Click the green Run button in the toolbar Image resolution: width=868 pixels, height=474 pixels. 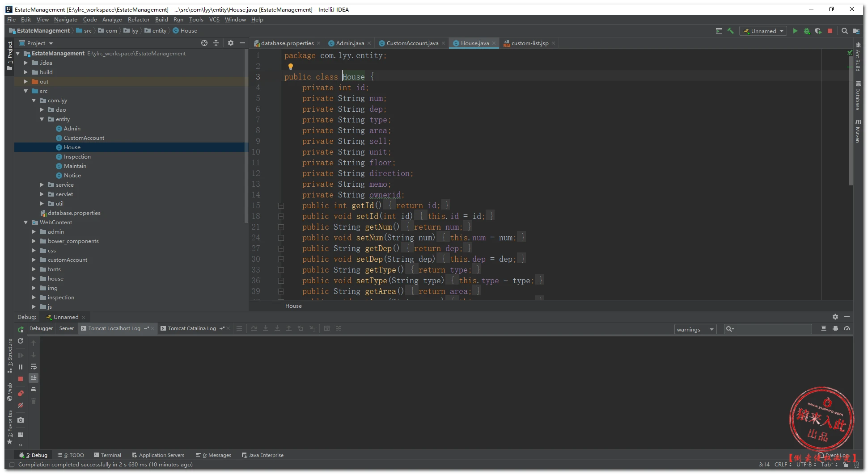[795, 31]
